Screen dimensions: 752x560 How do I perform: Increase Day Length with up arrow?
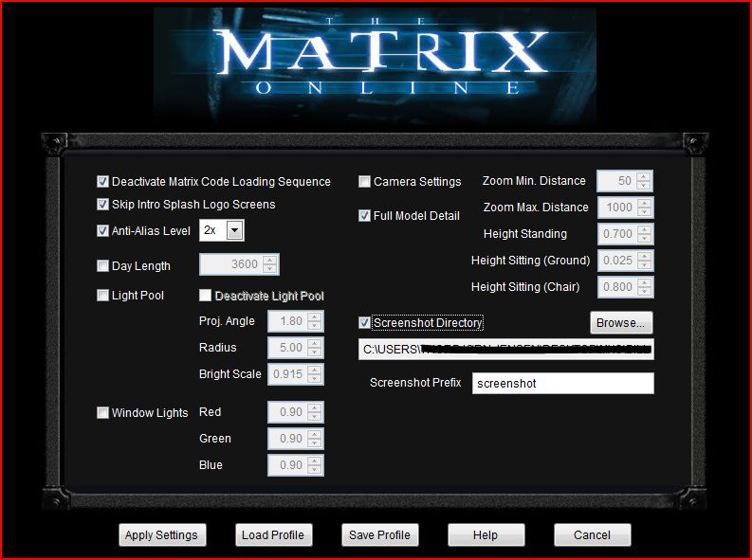pos(270,261)
